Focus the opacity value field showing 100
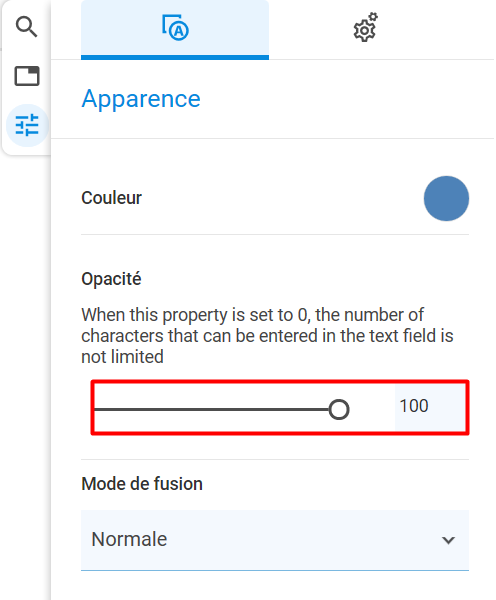 click(430, 406)
